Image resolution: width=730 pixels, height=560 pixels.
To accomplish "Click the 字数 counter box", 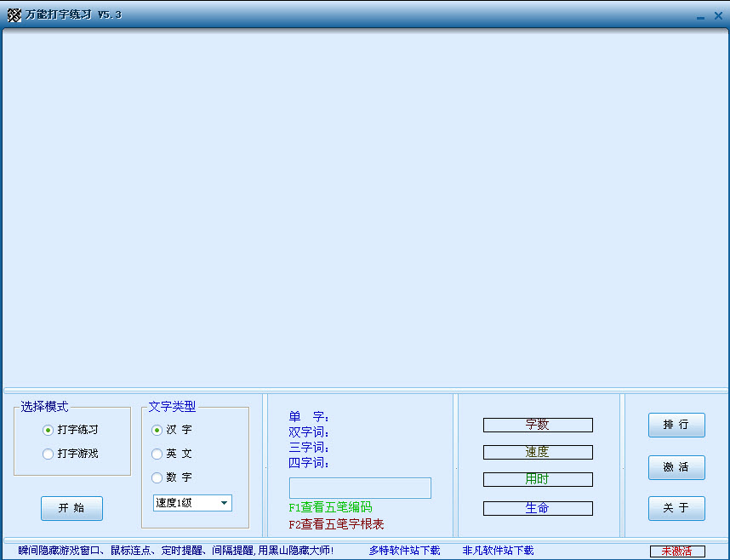I will 538,425.
